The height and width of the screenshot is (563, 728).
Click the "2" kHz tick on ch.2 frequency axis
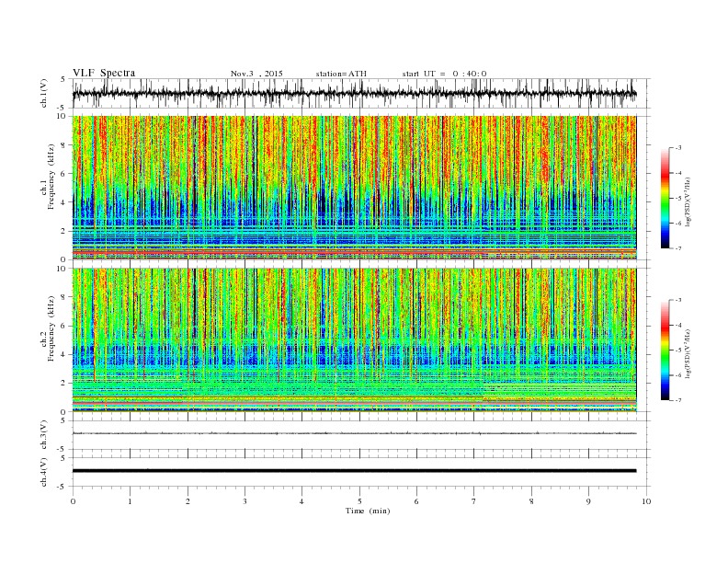click(x=63, y=384)
